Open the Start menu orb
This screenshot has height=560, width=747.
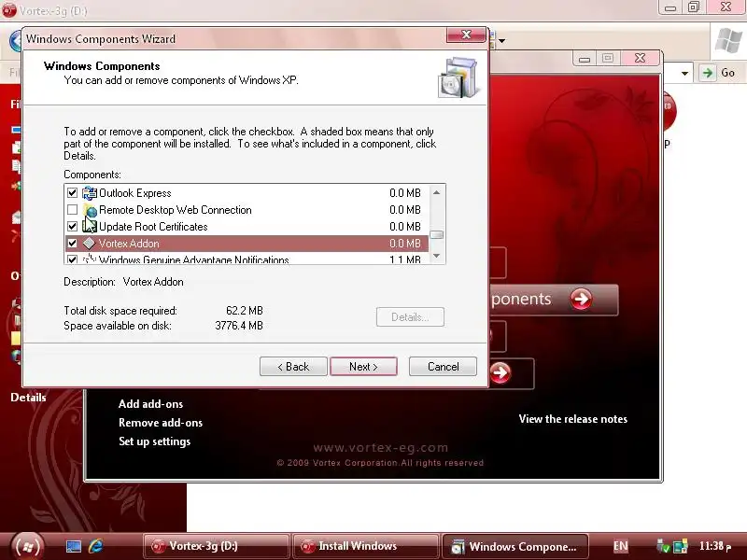tap(27, 546)
